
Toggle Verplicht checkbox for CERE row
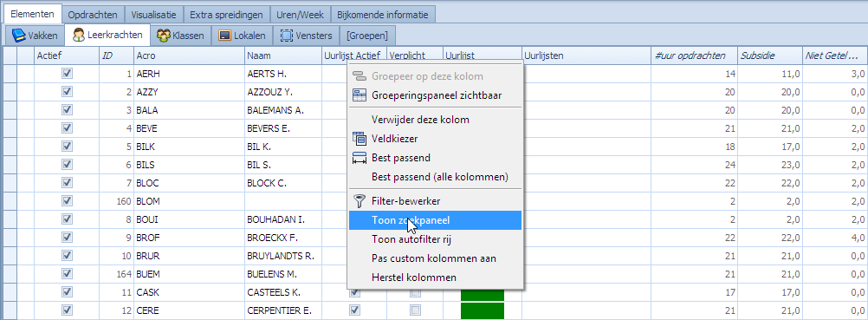point(415,310)
